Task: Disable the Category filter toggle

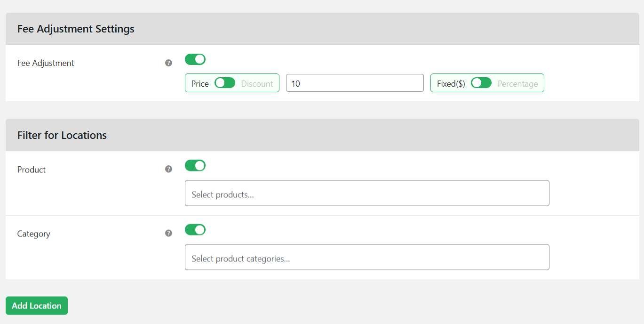Action: tap(195, 229)
